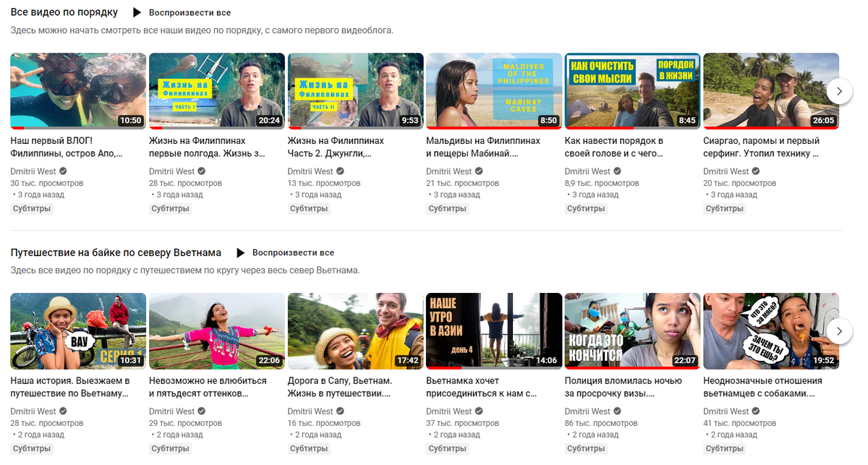Click title 'Наша история. Выезжаем в путешествие'
Viewport: 868px width, 465px height.
coord(70,387)
